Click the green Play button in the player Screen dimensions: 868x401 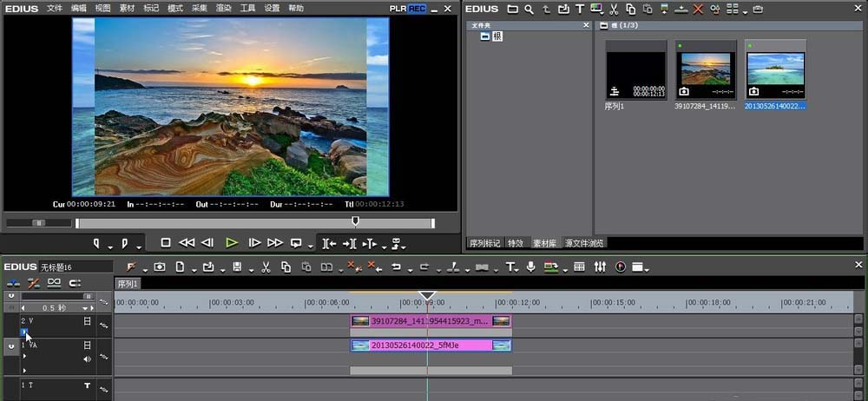pyautogui.click(x=231, y=243)
